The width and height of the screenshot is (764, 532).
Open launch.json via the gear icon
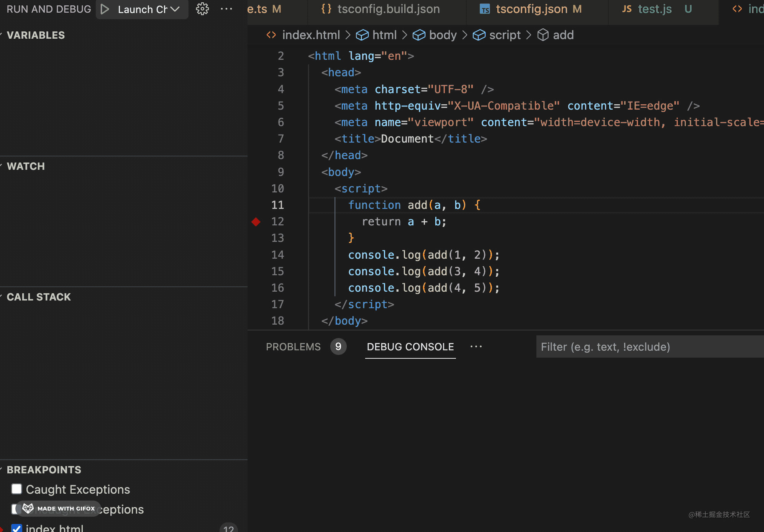pyautogui.click(x=202, y=9)
